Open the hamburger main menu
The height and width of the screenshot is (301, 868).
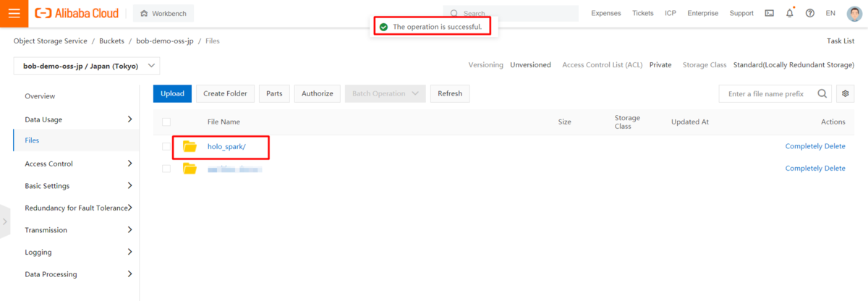point(14,13)
